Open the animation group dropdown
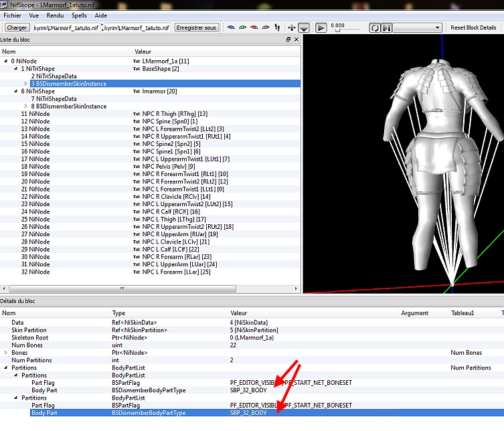This screenshot has height=431, width=504. pyautogui.click(x=417, y=28)
